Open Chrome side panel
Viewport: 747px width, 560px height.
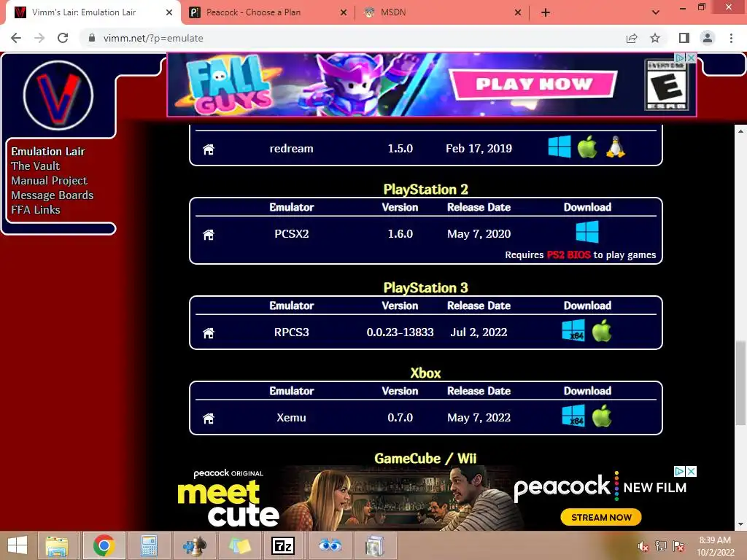click(684, 38)
